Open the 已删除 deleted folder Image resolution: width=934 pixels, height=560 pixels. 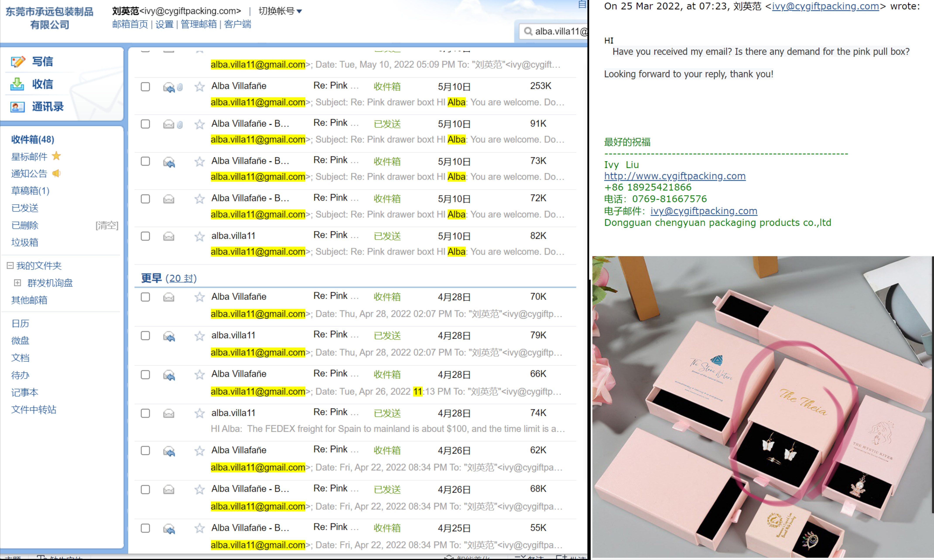[x=25, y=225]
